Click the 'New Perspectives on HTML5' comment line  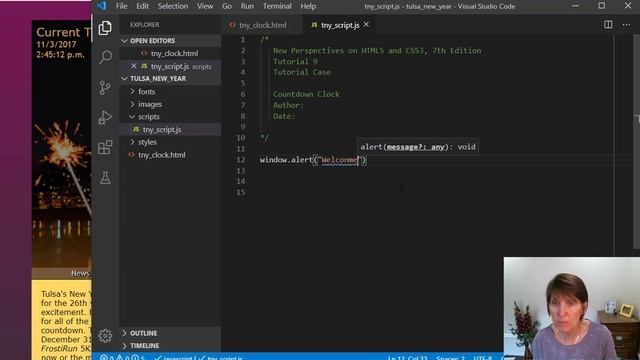click(x=377, y=51)
